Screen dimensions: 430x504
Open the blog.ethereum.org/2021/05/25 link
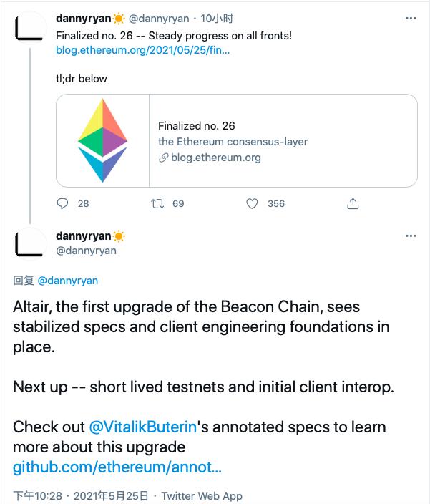143,51
